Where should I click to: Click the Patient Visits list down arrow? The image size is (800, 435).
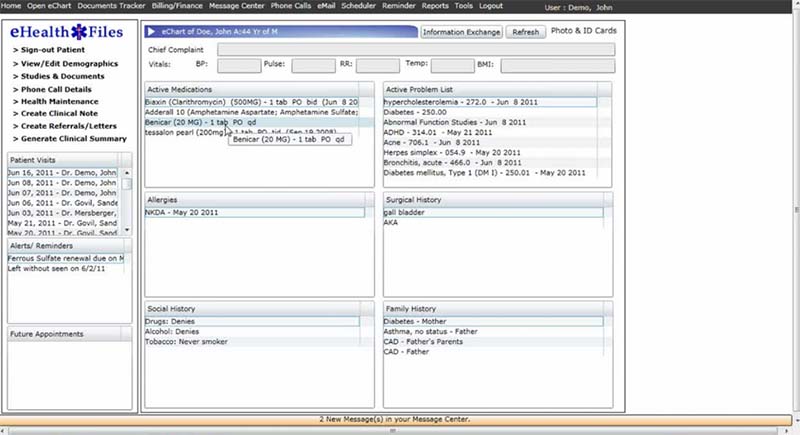pyautogui.click(x=127, y=230)
